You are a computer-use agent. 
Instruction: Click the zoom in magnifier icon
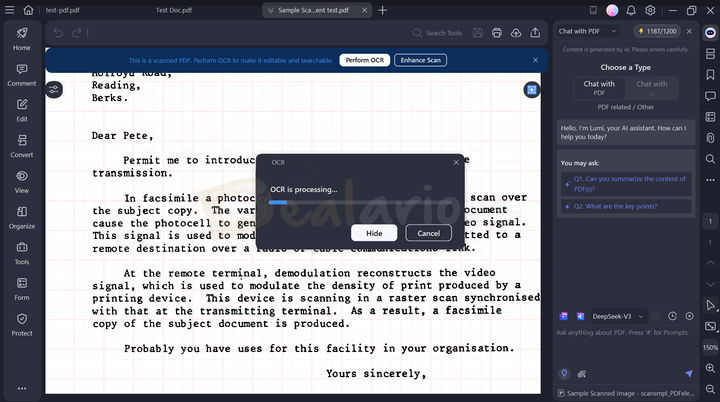click(710, 368)
